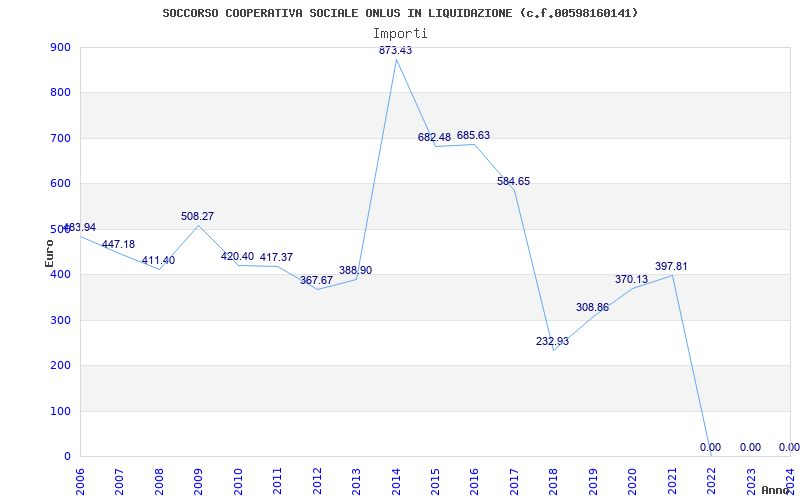Viewport: 800px width, 500px height.
Task: Click the "Euro" y-axis title
Action: (x=49, y=253)
